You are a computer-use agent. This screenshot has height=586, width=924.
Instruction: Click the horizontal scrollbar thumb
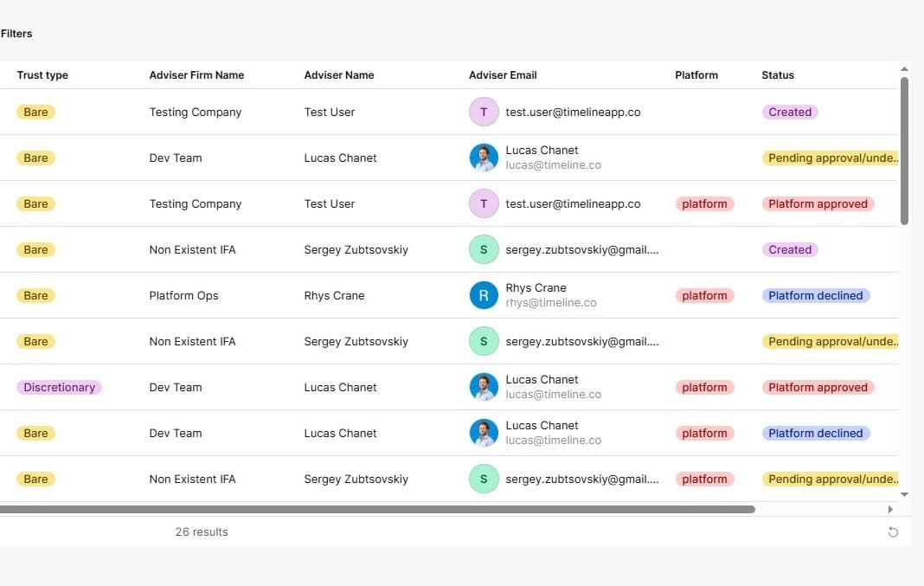tap(377, 509)
